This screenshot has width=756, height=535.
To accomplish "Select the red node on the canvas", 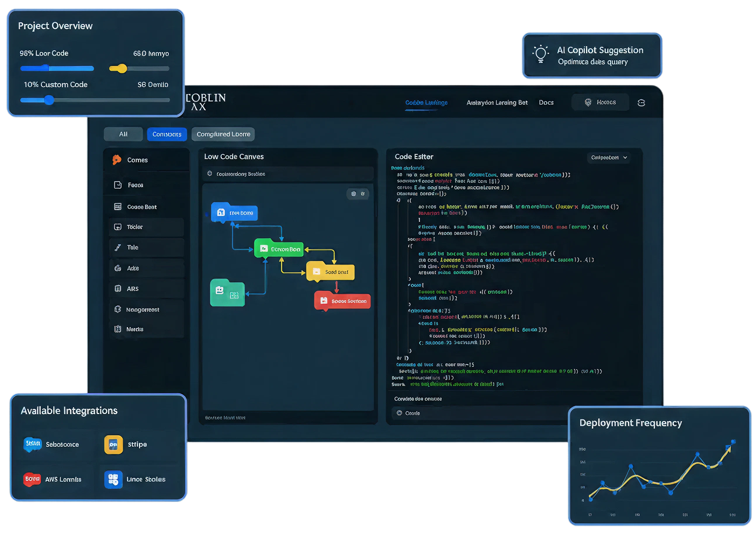I will pos(342,301).
